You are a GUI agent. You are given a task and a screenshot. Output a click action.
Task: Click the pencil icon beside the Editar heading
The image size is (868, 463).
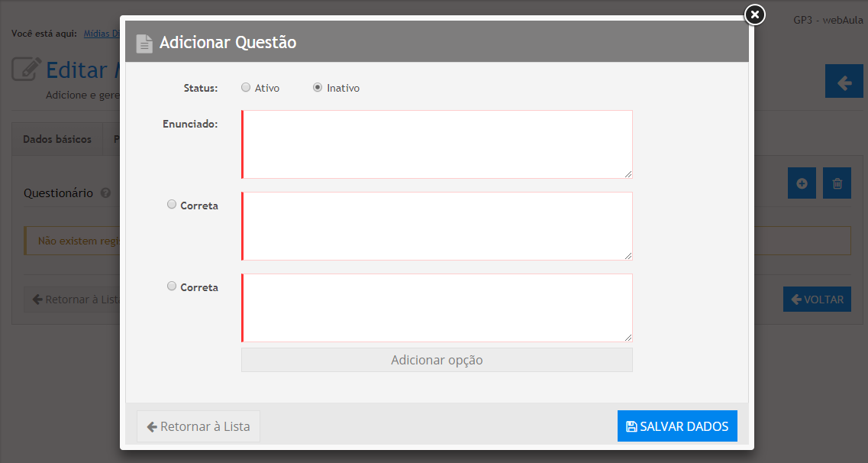(27, 70)
